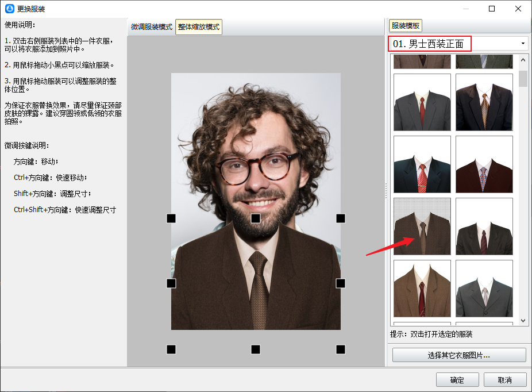This screenshot has height=392, width=532.
Task: Choose the maroon suit with plaid tie thumbnail
Action: click(484, 164)
